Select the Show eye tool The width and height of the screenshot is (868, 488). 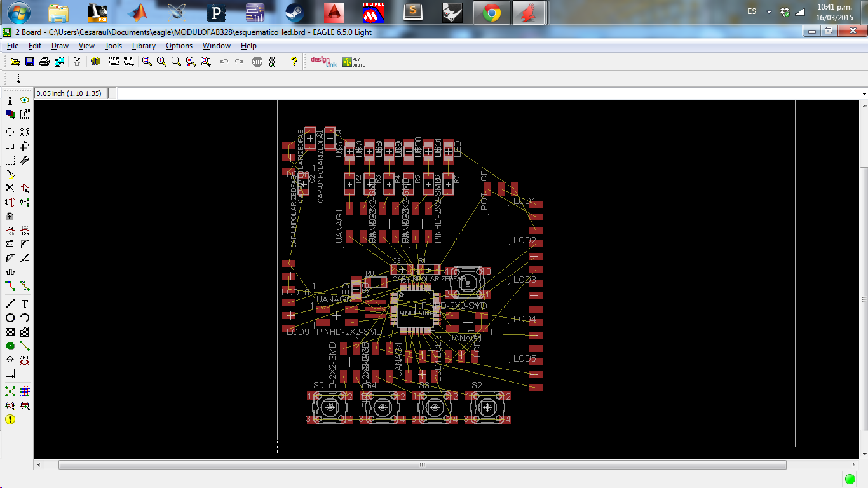pyautogui.click(x=25, y=100)
